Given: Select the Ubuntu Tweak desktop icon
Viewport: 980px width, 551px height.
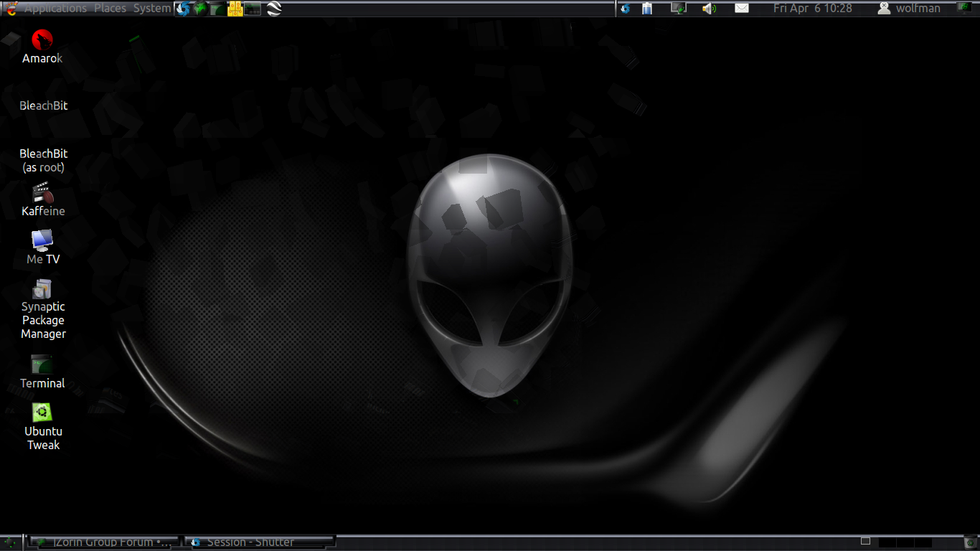Looking at the screenshot, I should point(43,426).
